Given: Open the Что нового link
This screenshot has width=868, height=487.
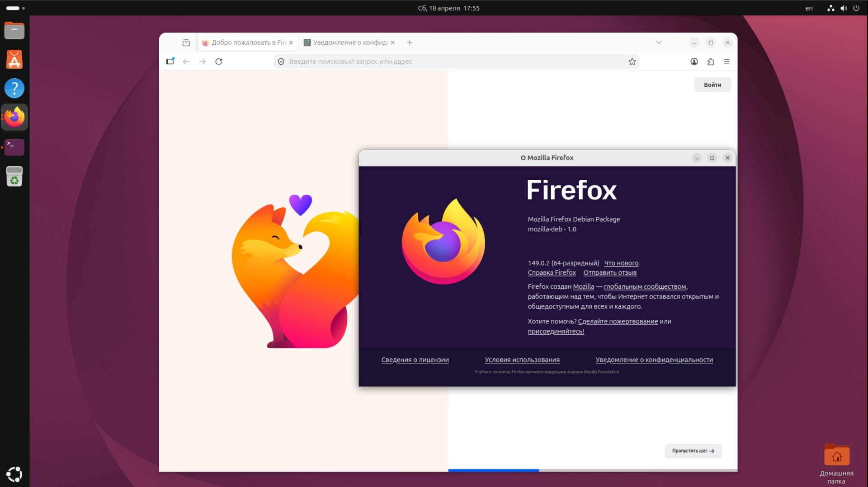Looking at the screenshot, I should pos(621,263).
